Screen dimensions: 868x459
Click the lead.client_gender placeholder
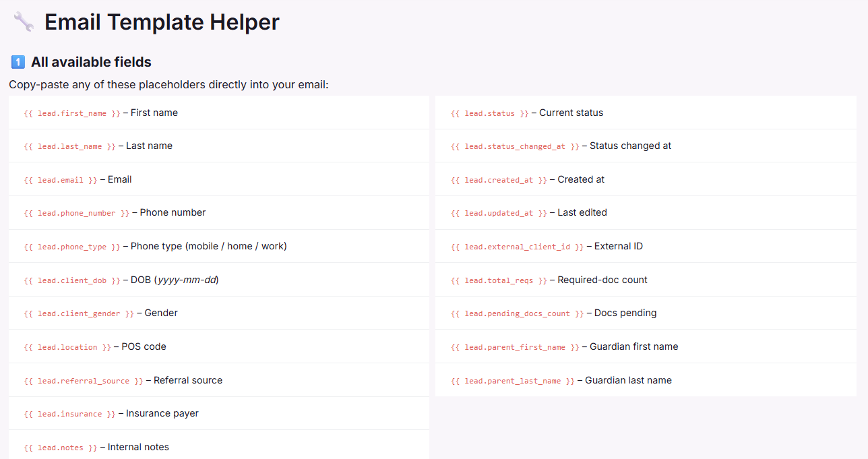pyautogui.click(x=79, y=313)
